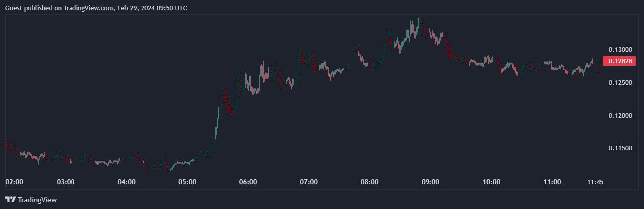Select the 06:00 time axis label

(248, 182)
